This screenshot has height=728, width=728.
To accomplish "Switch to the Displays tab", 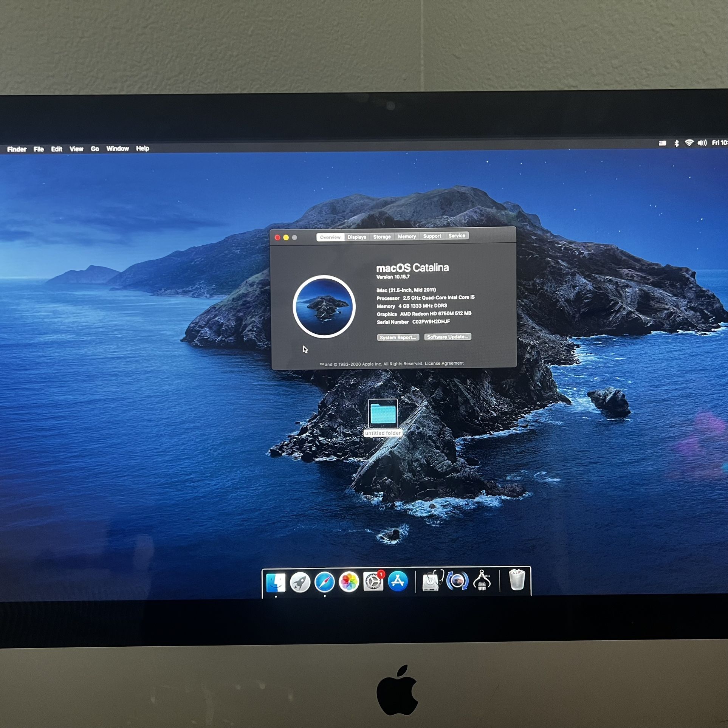I will point(357,237).
